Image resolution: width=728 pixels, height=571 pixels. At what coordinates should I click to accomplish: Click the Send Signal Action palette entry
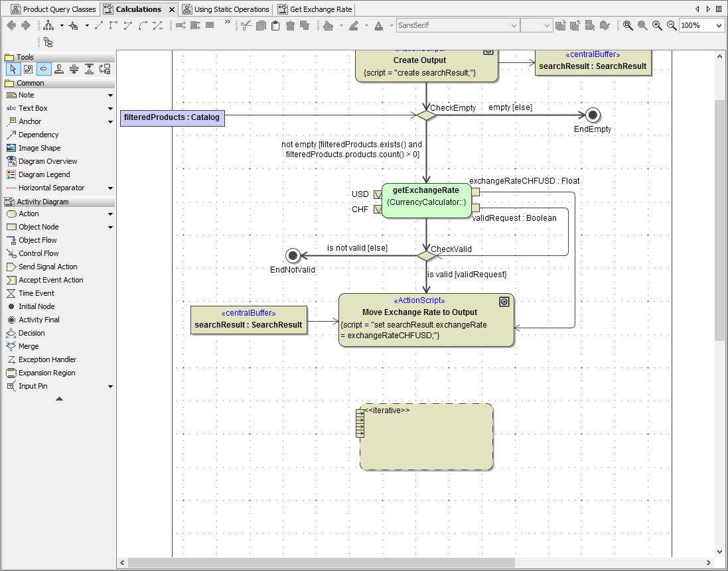[47, 267]
